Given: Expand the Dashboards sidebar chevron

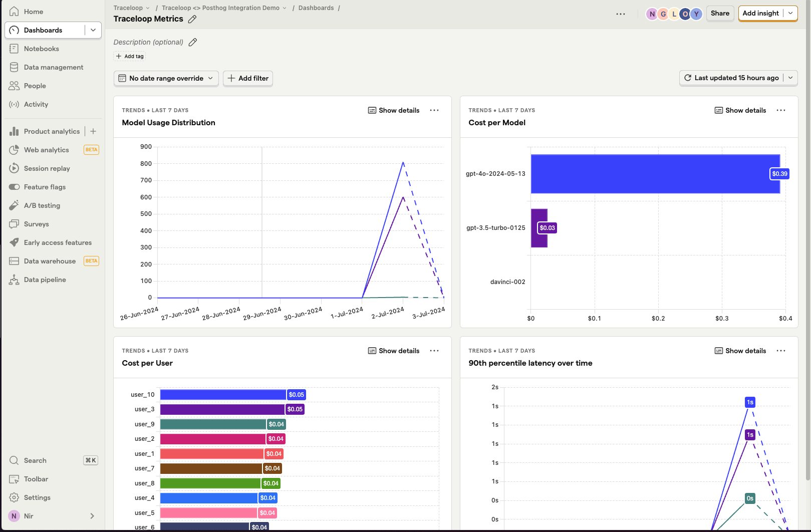Looking at the screenshot, I should (x=93, y=30).
